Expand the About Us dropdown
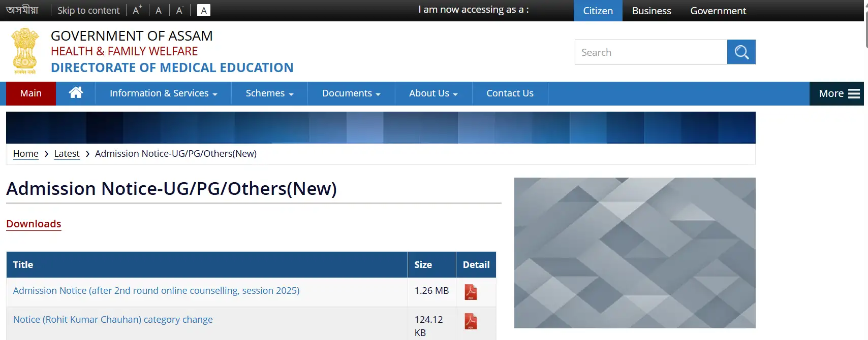868x340 pixels. pyautogui.click(x=433, y=93)
